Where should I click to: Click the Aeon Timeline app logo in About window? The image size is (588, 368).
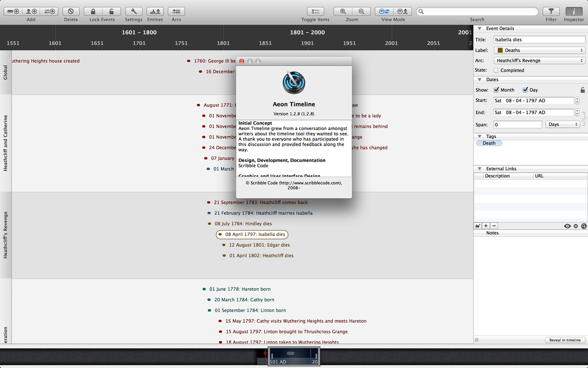(x=294, y=83)
